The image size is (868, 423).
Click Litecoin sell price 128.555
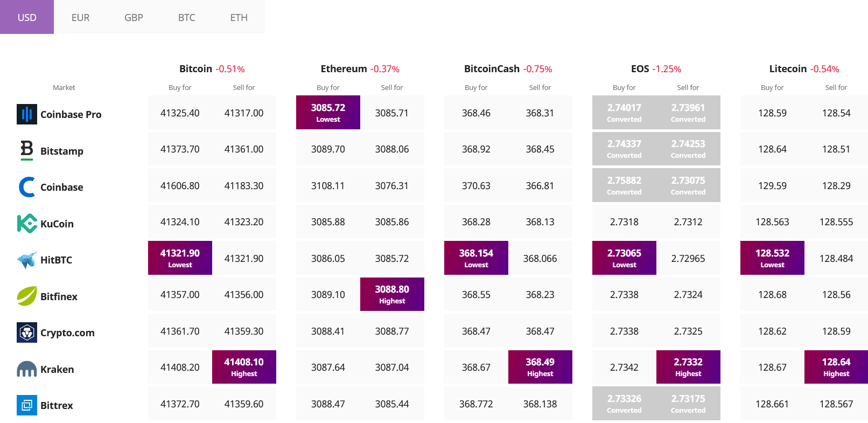pyautogui.click(x=836, y=221)
